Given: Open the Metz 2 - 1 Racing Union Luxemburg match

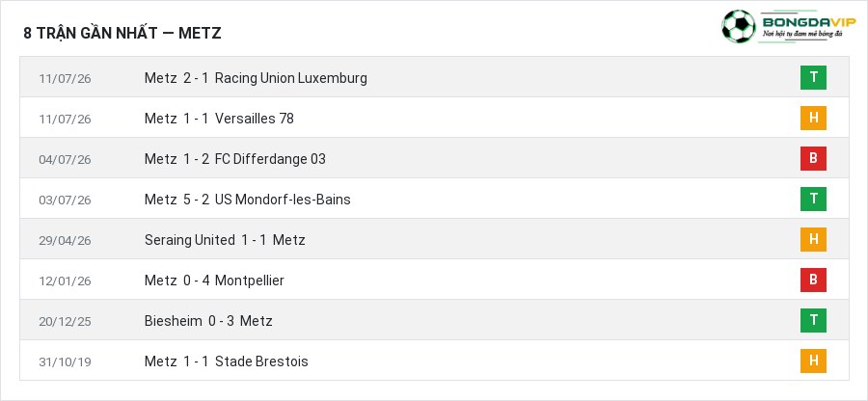Looking at the screenshot, I should 256,78.
